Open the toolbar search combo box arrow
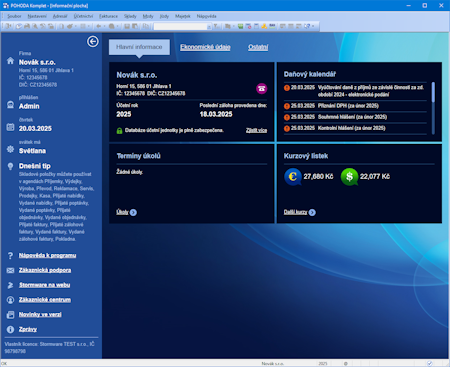This screenshot has height=367, width=450. (x=209, y=26)
